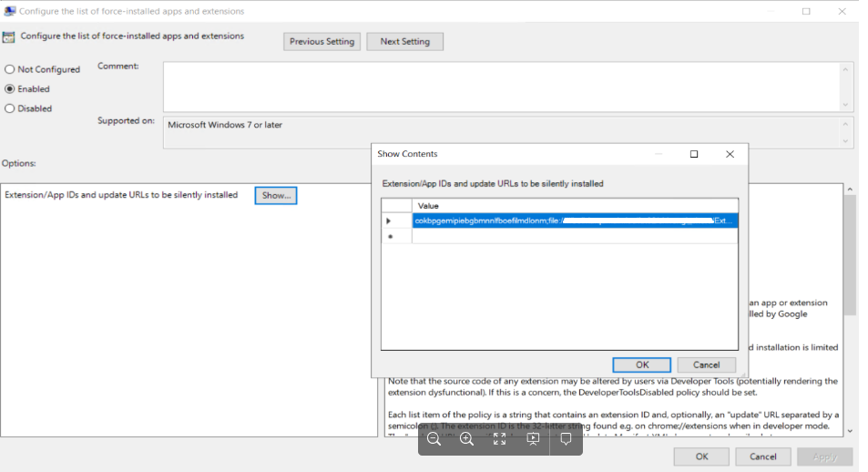Click the zoom in magnifier icon
Image resolution: width=868 pixels, height=472 pixels.
466,439
